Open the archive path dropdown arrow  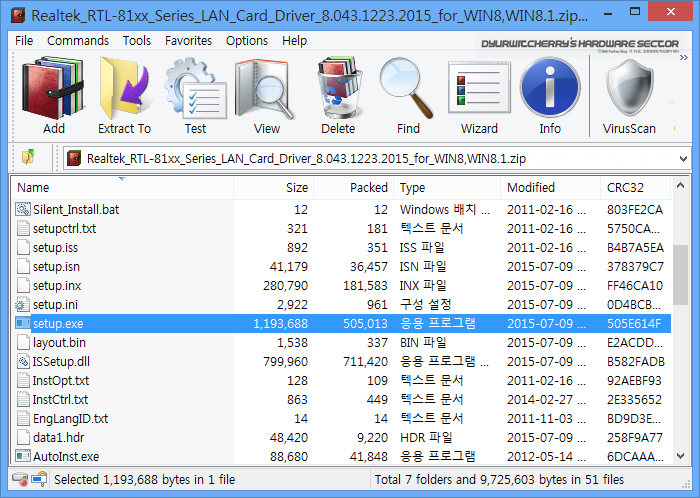pyautogui.click(x=683, y=159)
